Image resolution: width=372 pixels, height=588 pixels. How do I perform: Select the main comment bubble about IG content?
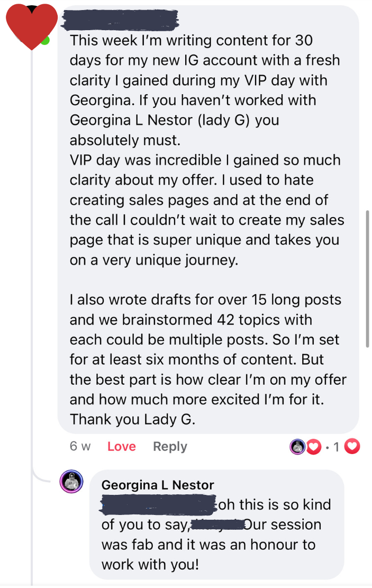(x=208, y=219)
